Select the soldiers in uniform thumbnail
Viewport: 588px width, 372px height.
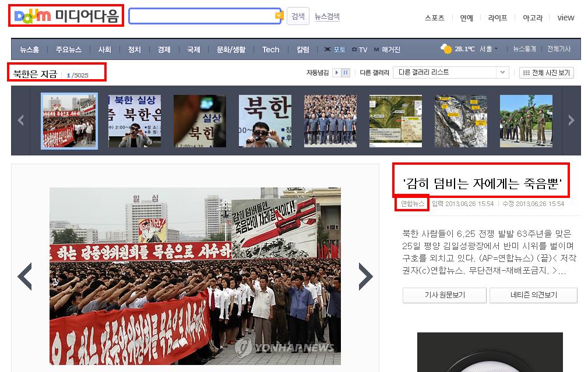coord(526,121)
